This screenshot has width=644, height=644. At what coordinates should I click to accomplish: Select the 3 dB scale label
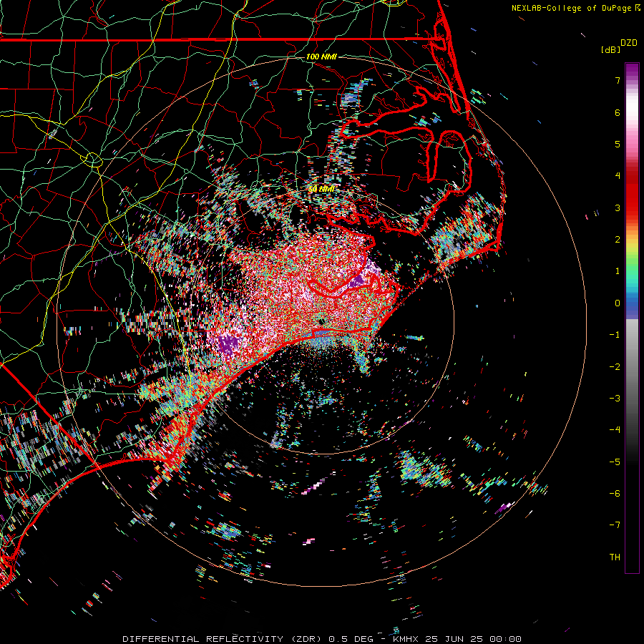point(618,208)
